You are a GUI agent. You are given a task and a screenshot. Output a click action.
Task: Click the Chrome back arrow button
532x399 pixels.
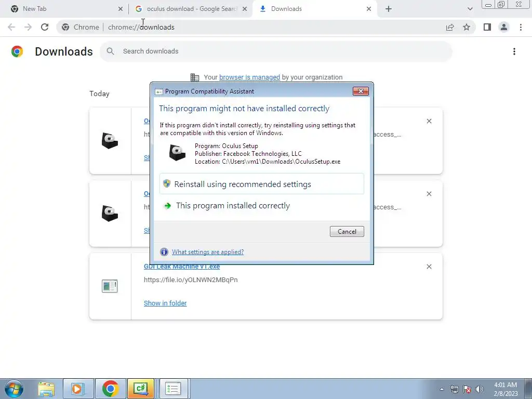coord(11,27)
